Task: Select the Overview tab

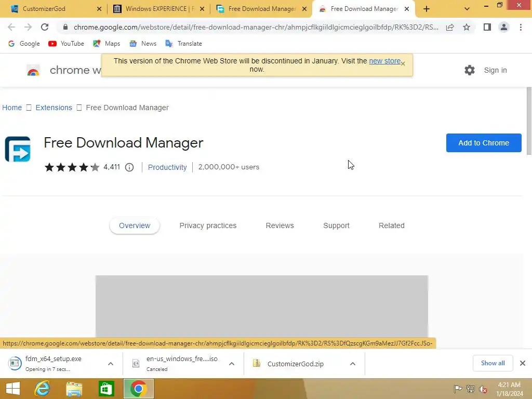Action: click(x=135, y=225)
